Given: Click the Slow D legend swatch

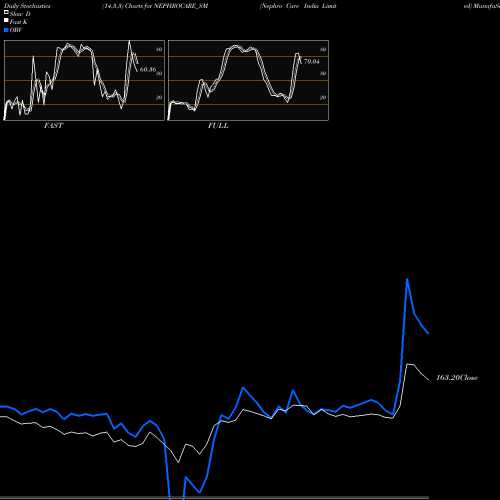Looking at the screenshot, I should pyautogui.click(x=6, y=12).
